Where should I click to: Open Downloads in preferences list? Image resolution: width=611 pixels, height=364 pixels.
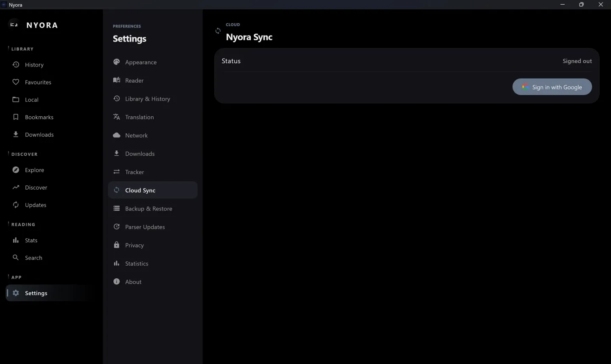point(153,153)
